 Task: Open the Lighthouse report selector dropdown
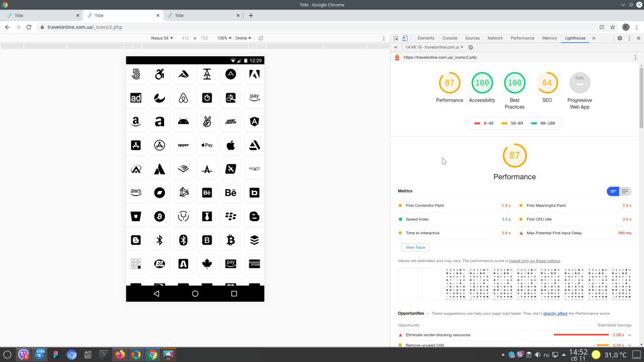(435, 47)
